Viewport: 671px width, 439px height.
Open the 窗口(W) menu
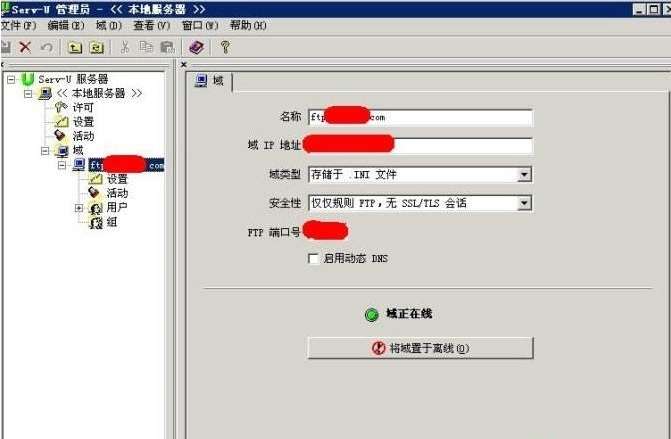point(200,25)
